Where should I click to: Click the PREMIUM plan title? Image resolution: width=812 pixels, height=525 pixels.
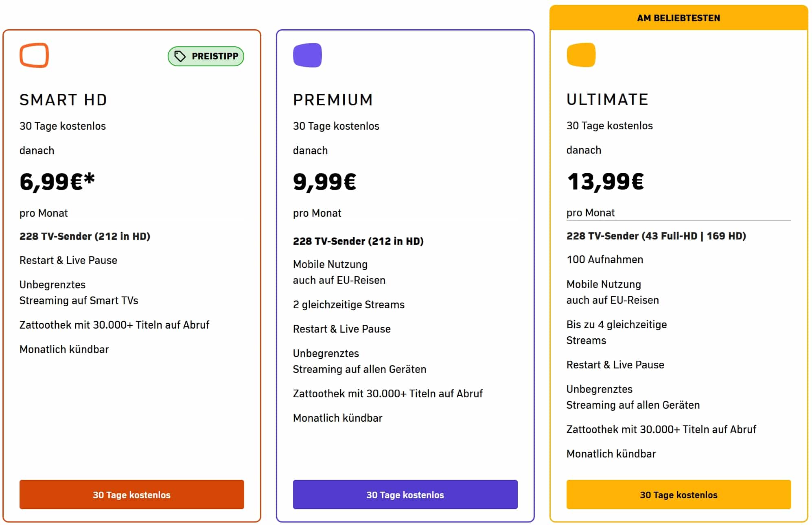coord(333,100)
